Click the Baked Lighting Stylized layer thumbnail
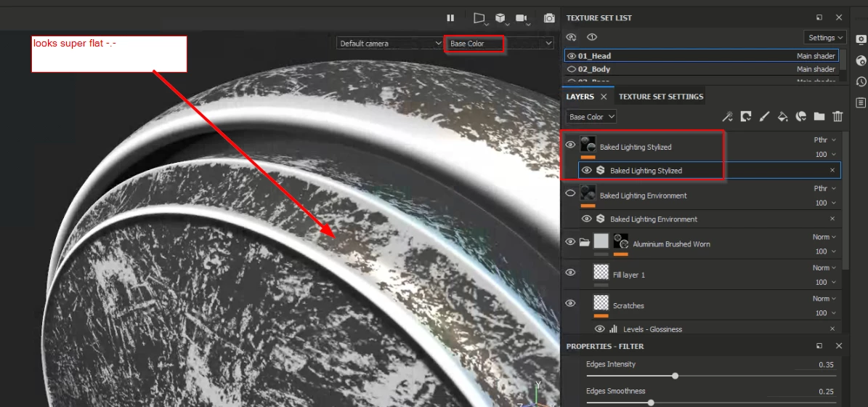The width and height of the screenshot is (868, 407). pos(588,145)
